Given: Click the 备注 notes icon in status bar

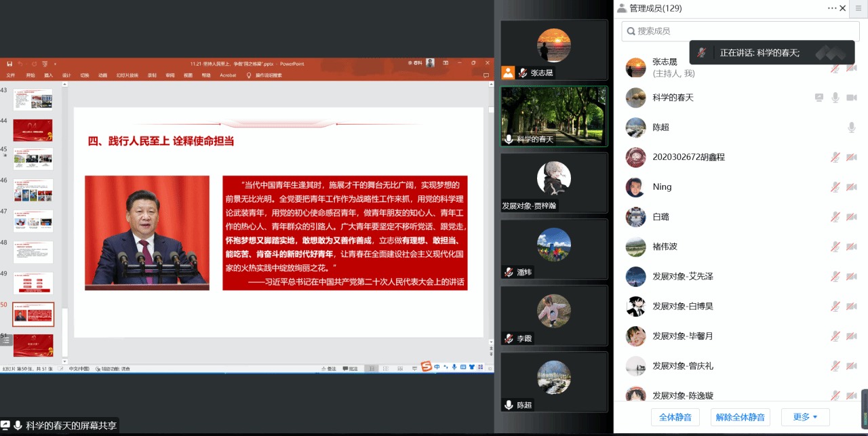Looking at the screenshot, I should click(328, 369).
